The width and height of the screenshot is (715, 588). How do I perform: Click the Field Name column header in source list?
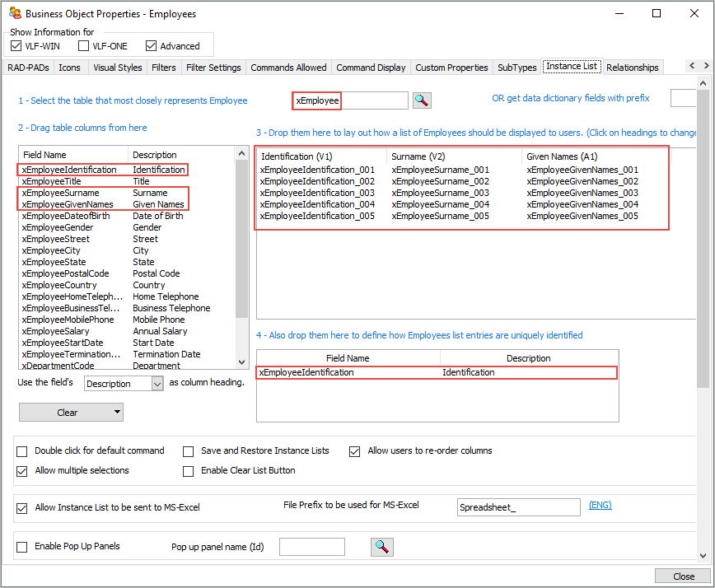pos(73,155)
